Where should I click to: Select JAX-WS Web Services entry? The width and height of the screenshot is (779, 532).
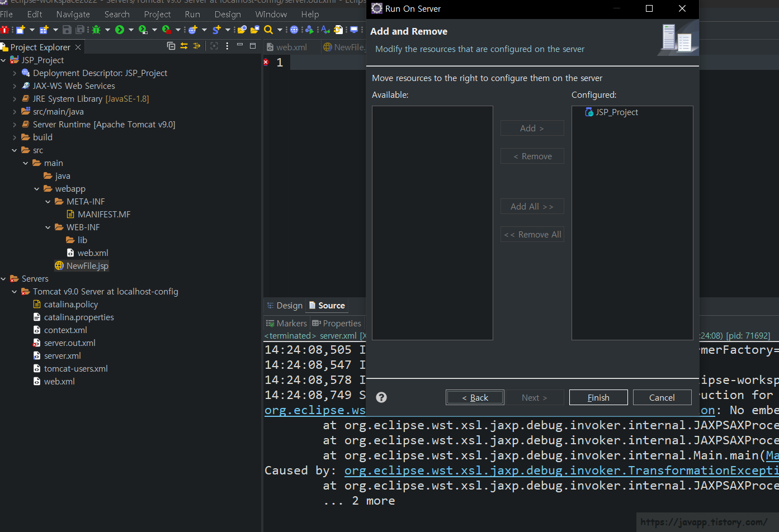[x=68, y=86]
